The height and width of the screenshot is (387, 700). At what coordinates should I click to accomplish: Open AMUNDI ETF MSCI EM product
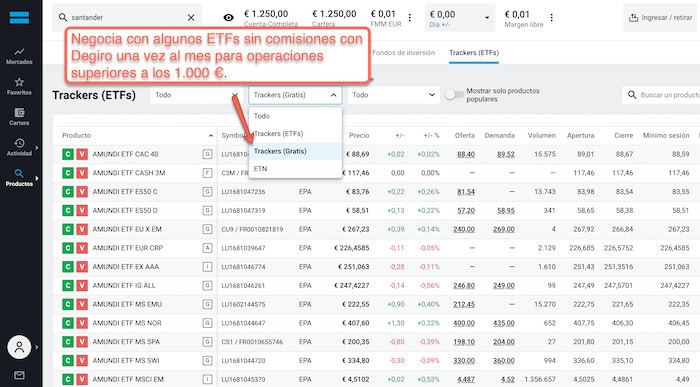click(x=128, y=379)
